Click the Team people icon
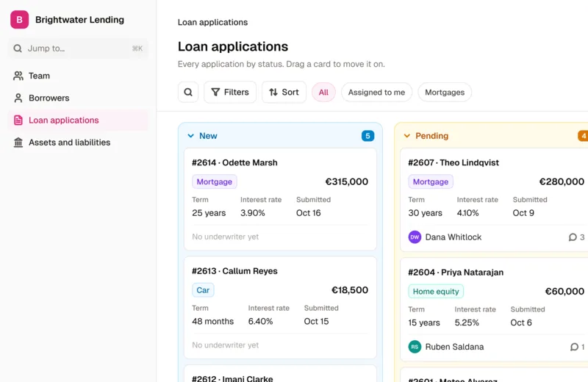This screenshot has height=382, width=588. click(18, 76)
